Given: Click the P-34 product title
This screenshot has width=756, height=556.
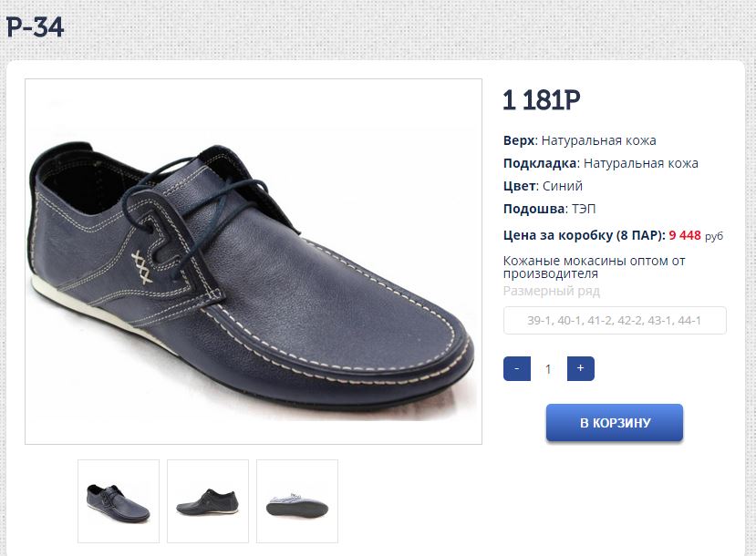Looking at the screenshot, I should [x=35, y=27].
